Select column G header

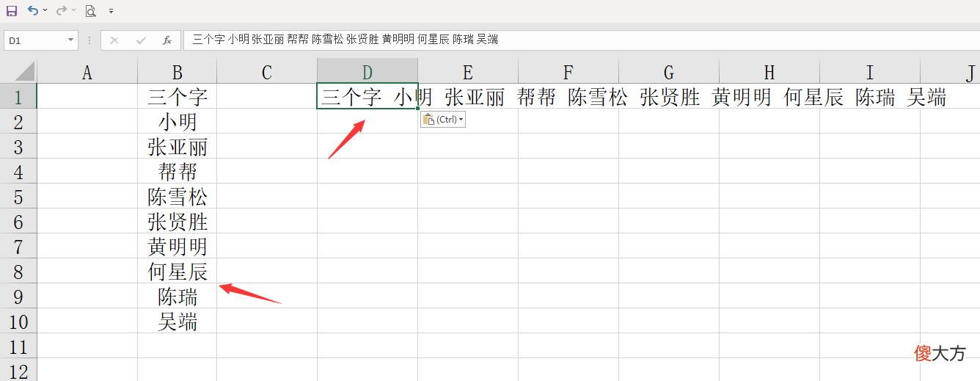pyautogui.click(x=669, y=72)
